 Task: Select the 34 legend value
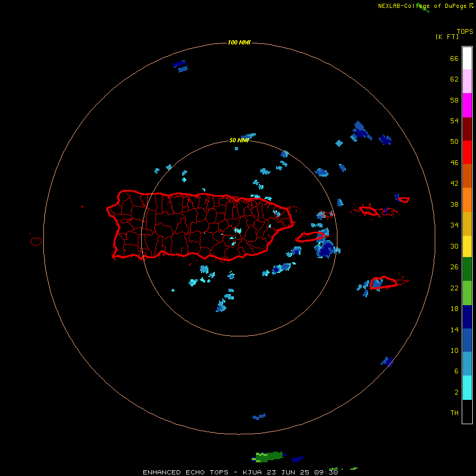[454, 225]
